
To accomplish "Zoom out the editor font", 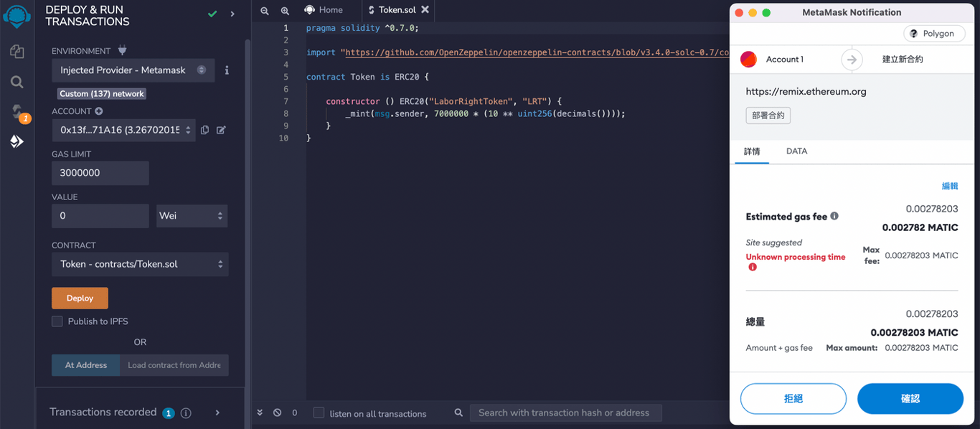I will coord(265,11).
